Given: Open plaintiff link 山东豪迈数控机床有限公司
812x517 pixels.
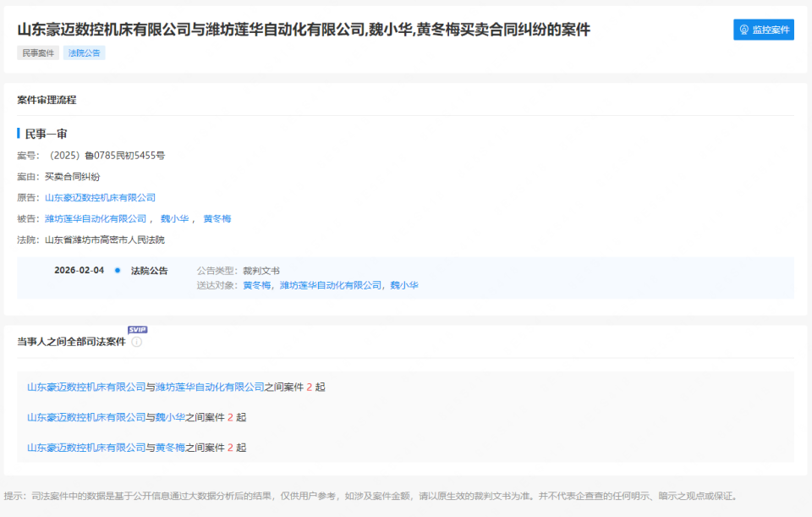Looking at the screenshot, I should [x=100, y=197].
